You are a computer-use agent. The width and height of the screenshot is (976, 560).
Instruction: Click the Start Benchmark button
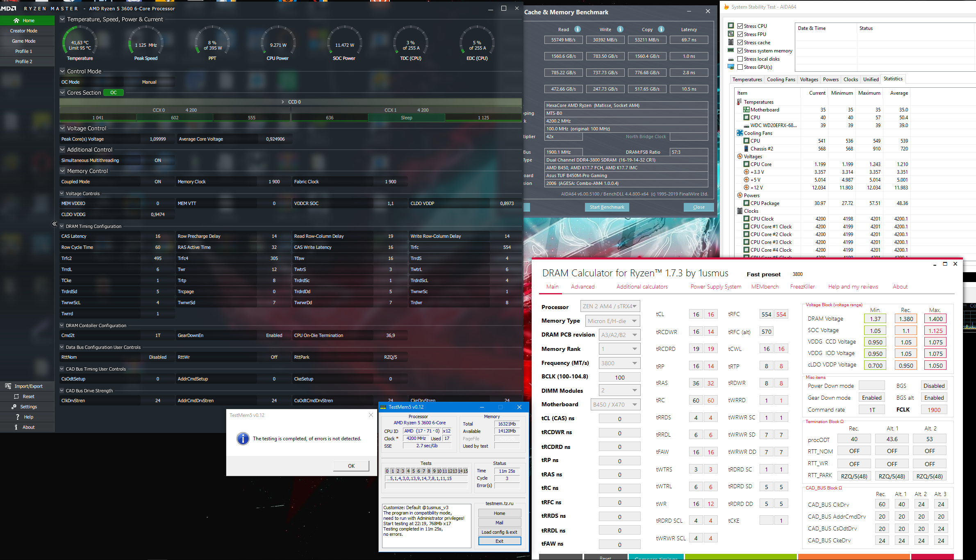[x=607, y=207]
